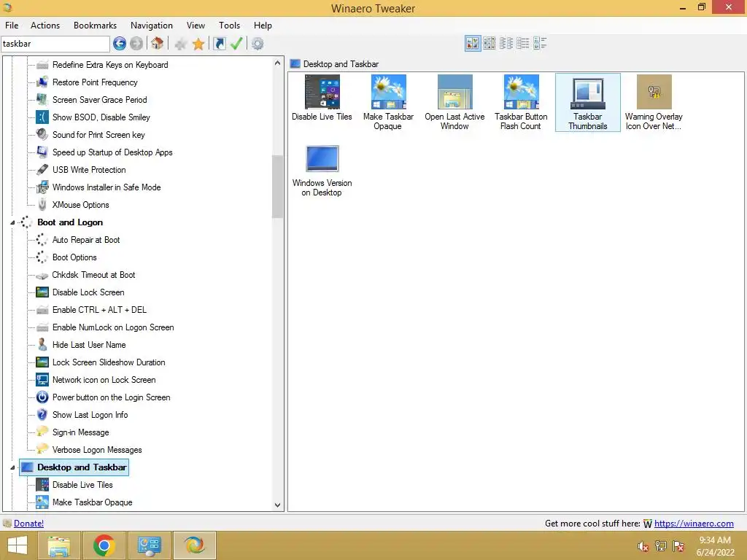Select Screen Saver Grace Period

click(x=99, y=100)
